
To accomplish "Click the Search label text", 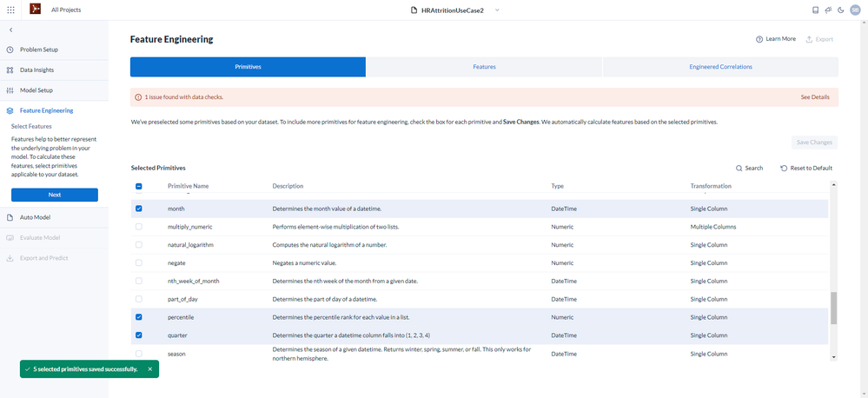I will (754, 169).
